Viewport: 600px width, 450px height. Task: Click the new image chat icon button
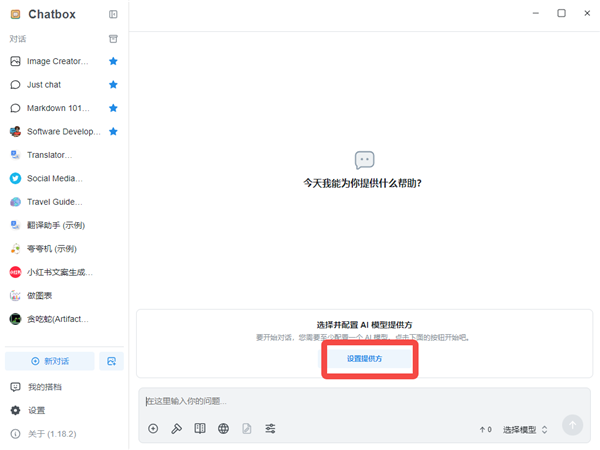112,360
